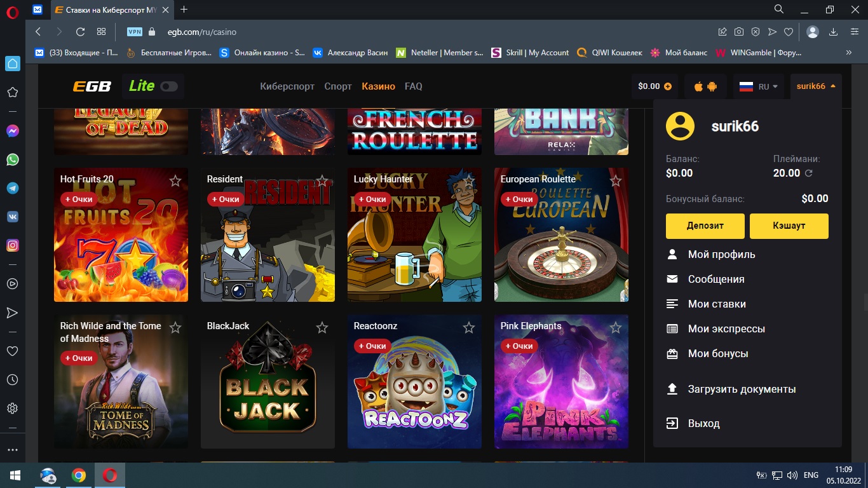Favorite Lucky Haunter with the star
Image resolution: width=868 pixels, height=488 pixels.
(469, 181)
